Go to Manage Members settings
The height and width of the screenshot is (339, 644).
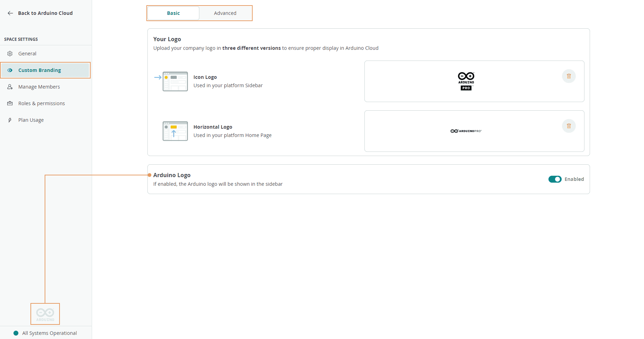pyautogui.click(x=39, y=87)
